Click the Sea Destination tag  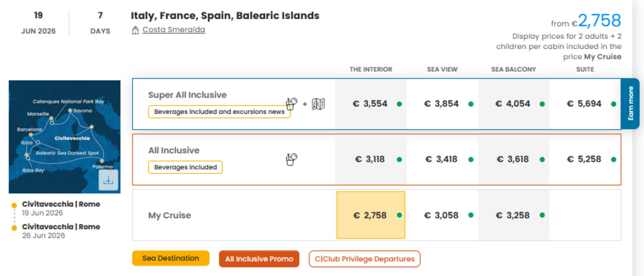click(171, 258)
